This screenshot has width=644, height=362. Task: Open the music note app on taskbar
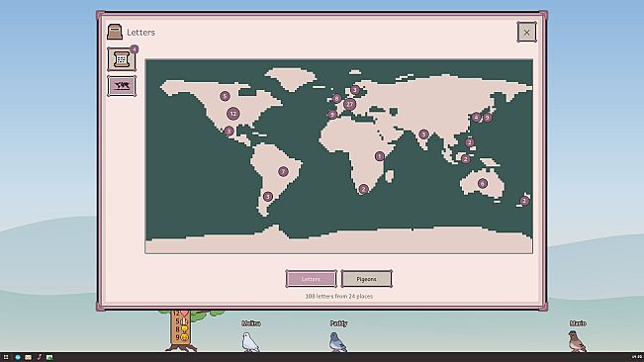[39, 357]
